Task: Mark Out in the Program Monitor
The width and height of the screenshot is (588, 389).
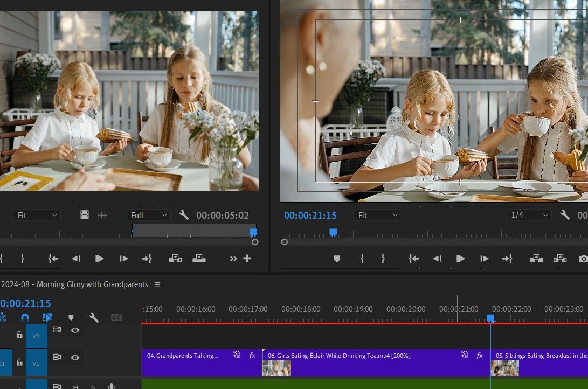Action: [x=383, y=259]
